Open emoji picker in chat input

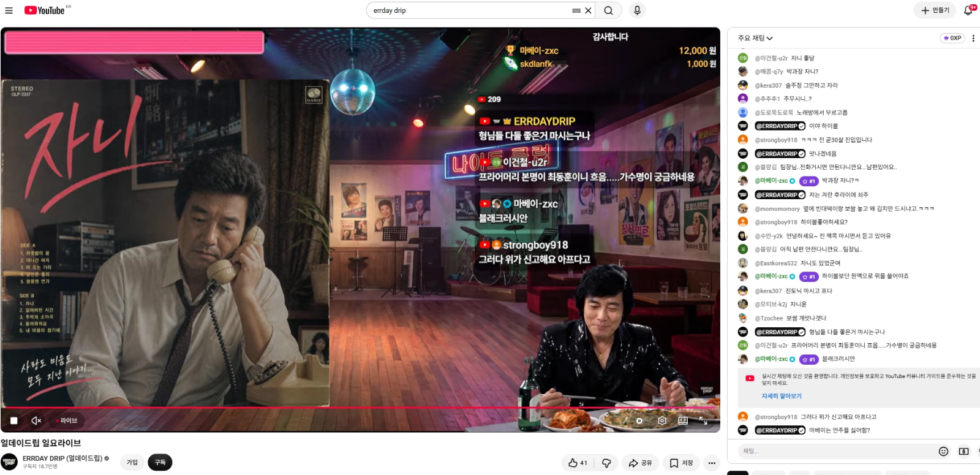tap(943, 451)
